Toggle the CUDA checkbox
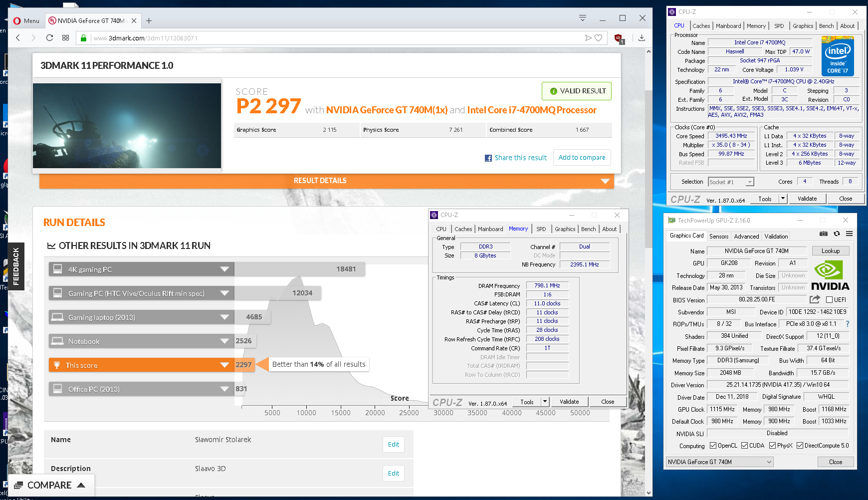The image size is (868, 500). pos(744,446)
